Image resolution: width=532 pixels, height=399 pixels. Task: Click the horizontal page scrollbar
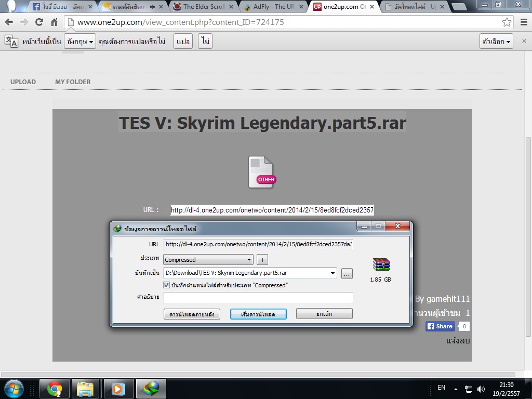pos(258,375)
